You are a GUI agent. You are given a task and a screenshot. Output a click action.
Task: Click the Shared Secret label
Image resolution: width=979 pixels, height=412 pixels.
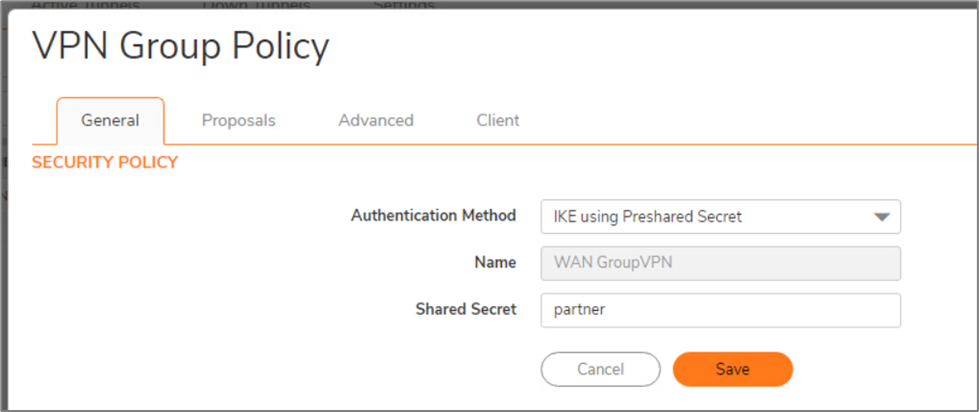click(465, 310)
